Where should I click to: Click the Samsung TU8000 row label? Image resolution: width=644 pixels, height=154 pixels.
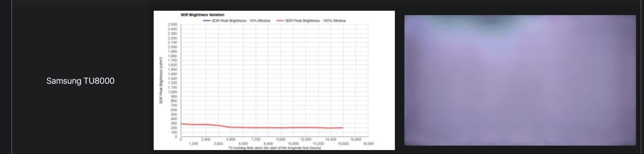click(80, 81)
